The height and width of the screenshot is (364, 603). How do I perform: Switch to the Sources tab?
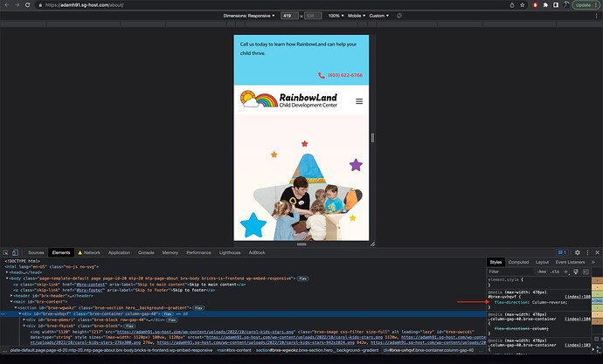(x=36, y=252)
